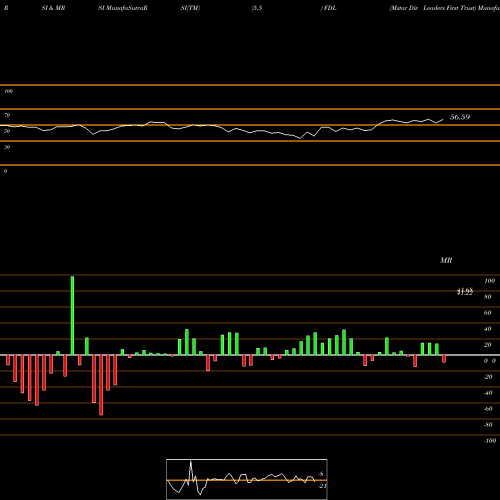Click the RSI value 56.59 label
The width and height of the screenshot is (500, 500).
[460, 117]
